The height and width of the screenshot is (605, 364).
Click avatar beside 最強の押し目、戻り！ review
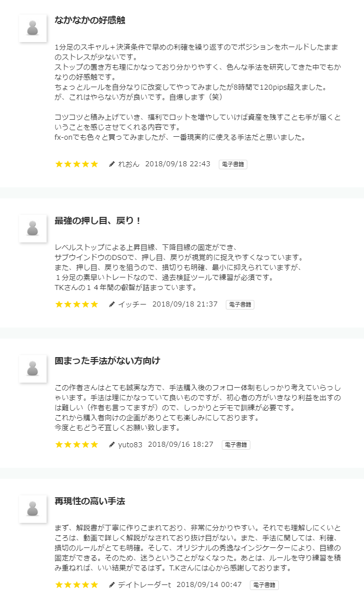(x=33, y=228)
